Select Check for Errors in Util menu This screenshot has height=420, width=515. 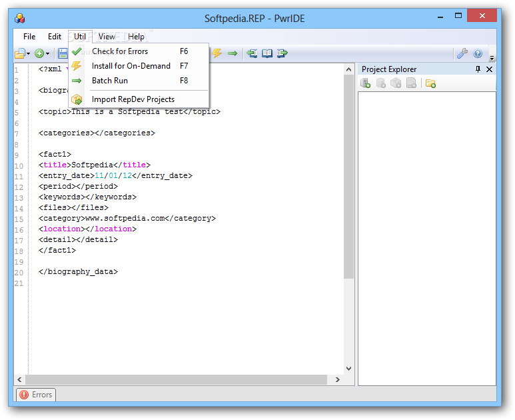[139, 51]
